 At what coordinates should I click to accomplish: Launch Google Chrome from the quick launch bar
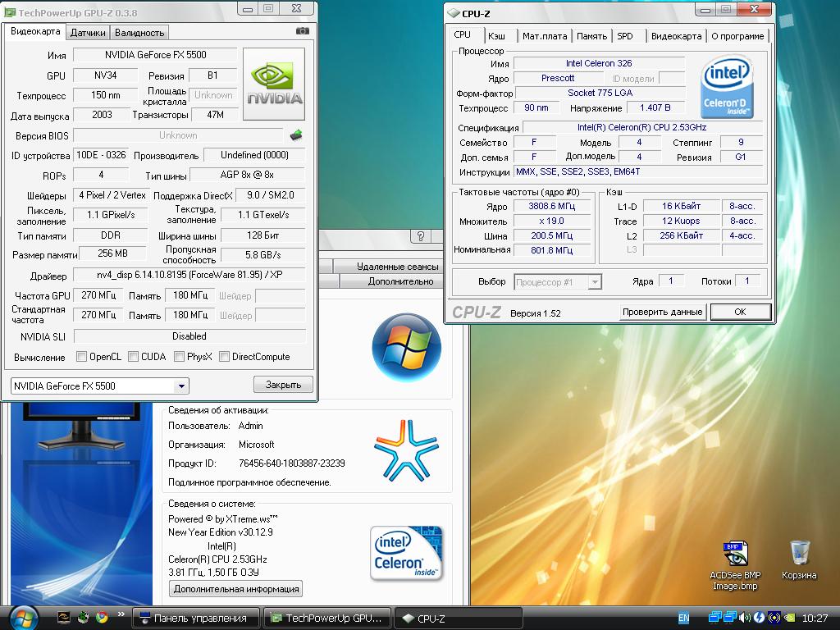point(102,618)
